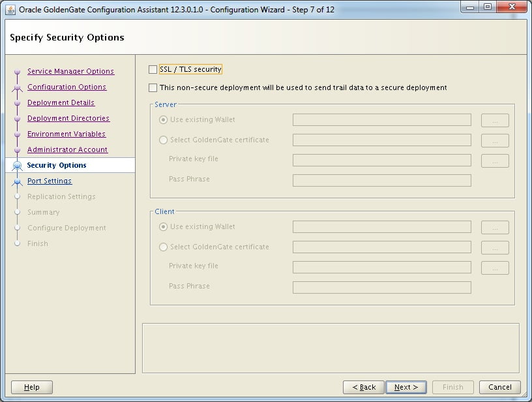The image size is (532, 402).
Task: Click the Configure Deployment step label
Action: pos(67,228)
